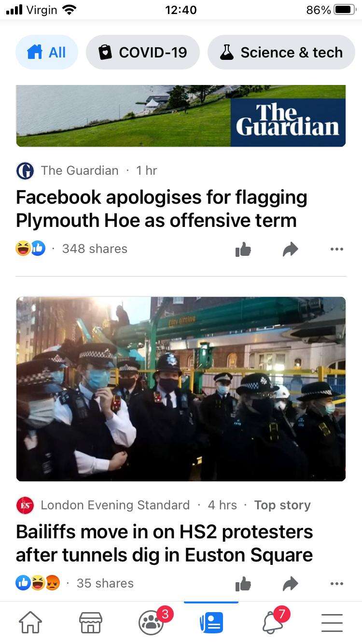Open Bailiffs move in on HS2 headline
The height and width of the screenshot is (644, 362).
pyautogui.click(x=165, y=543)
